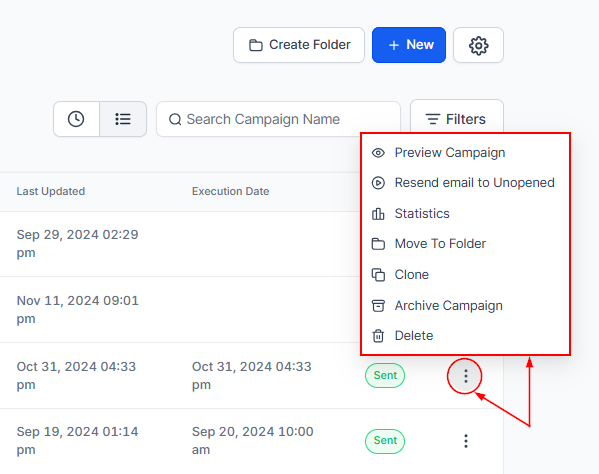
Task: Click the Sep 29, 2024 02:29 pm cell
Action: (78, 244)
